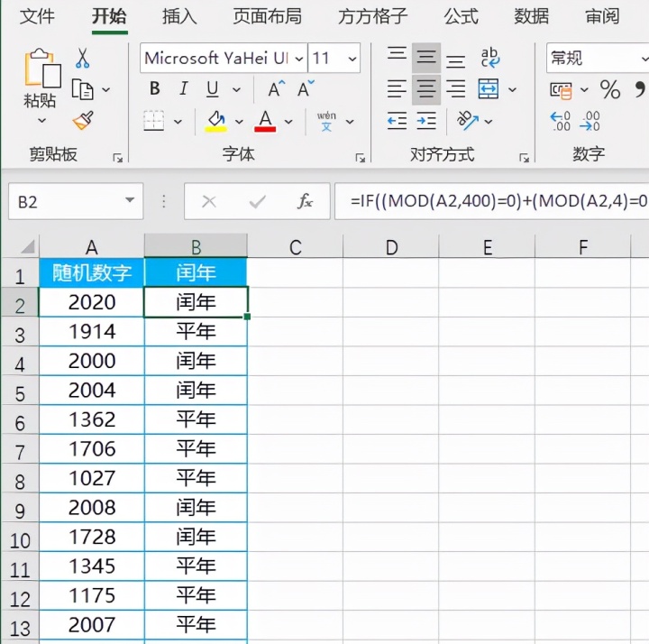
Task: Align text to bottom
Action: (456, 61)
